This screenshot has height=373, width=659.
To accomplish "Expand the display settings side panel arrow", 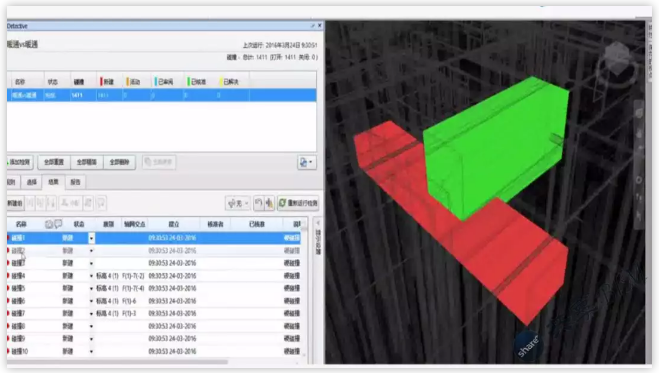I will point(318,223).
